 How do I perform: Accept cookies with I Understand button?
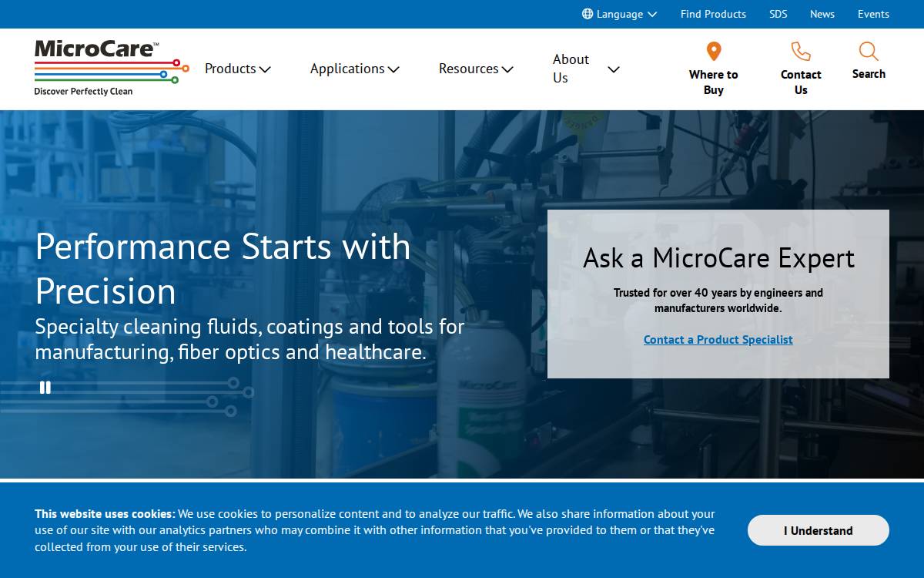pos(818,530)
